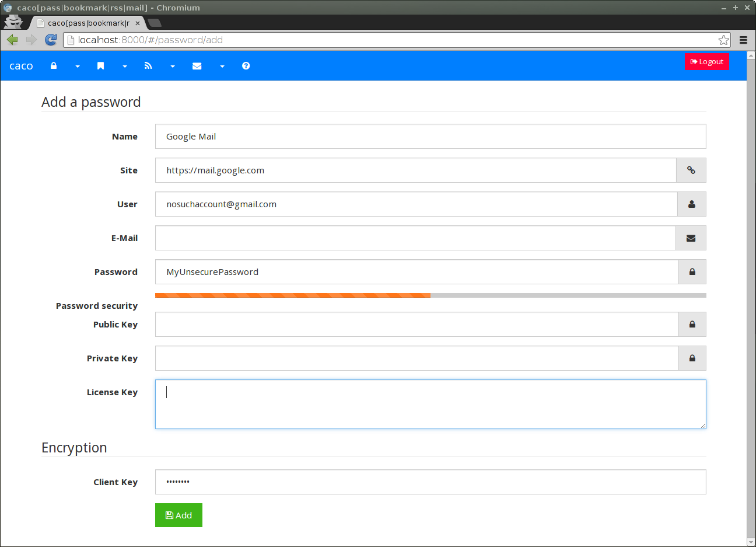Click the page icon in the address bar

point(71,40)
